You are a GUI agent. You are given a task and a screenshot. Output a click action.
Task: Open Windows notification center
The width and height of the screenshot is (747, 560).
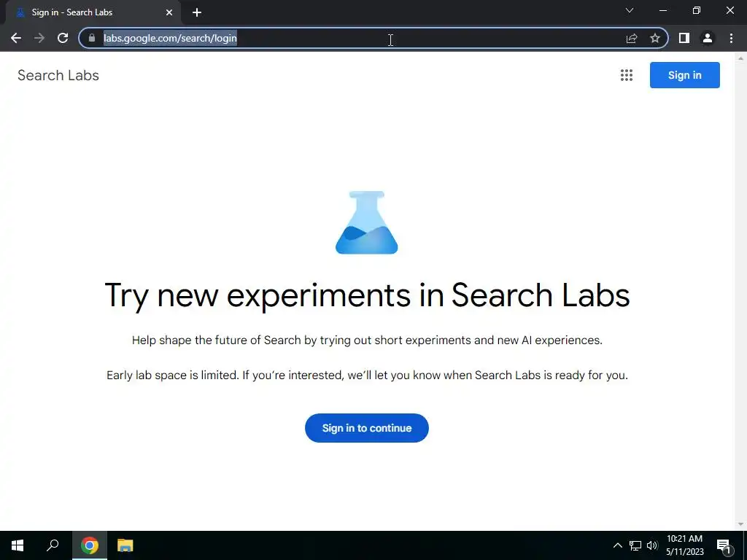(x=724, y=545)
